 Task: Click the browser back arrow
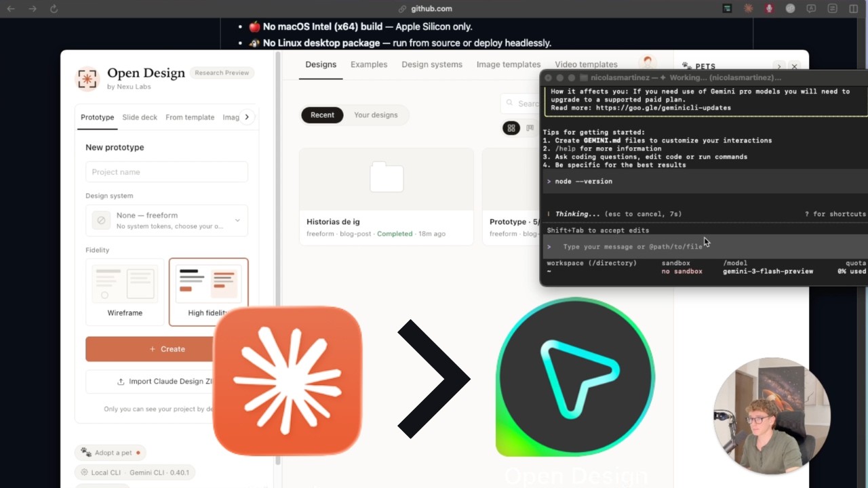(11, 9)
